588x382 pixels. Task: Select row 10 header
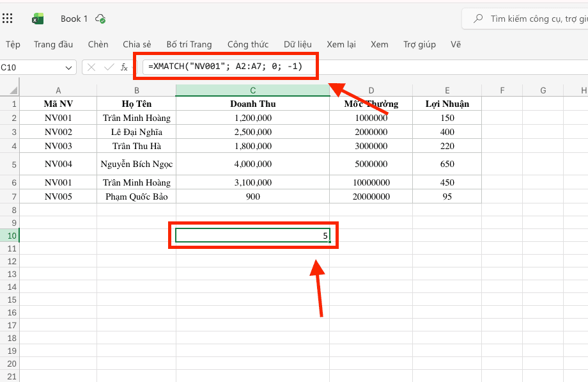(10, 235)
